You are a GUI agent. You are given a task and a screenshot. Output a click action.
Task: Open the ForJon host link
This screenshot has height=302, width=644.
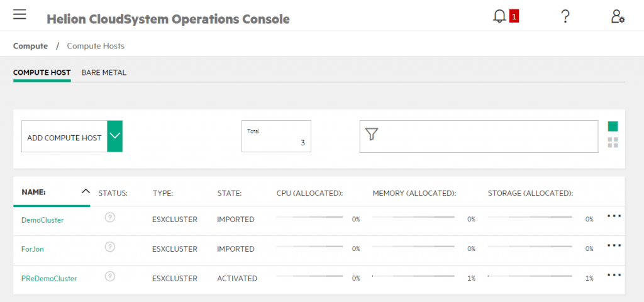(33, 249)
